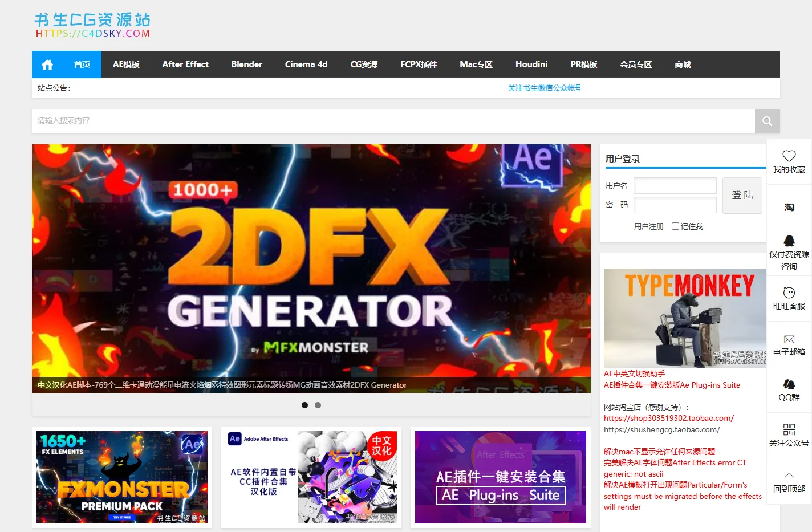Open the Blender menu item
Screen dimensions: 812x532
(247, 64)
